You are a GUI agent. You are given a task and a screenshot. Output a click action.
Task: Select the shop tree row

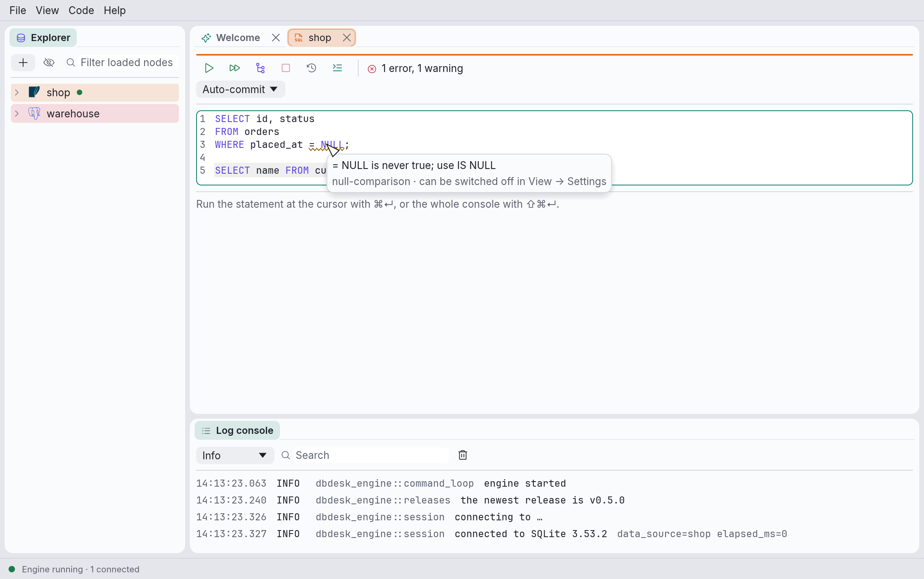coord(95,92)
